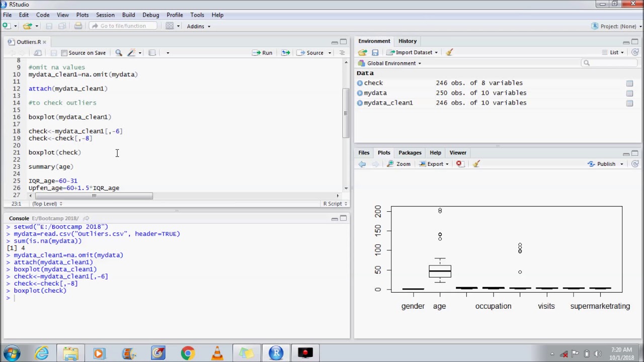Click document outline icon in editor toolbar
Screen dimensions: 644x362
tap(342, 53)
